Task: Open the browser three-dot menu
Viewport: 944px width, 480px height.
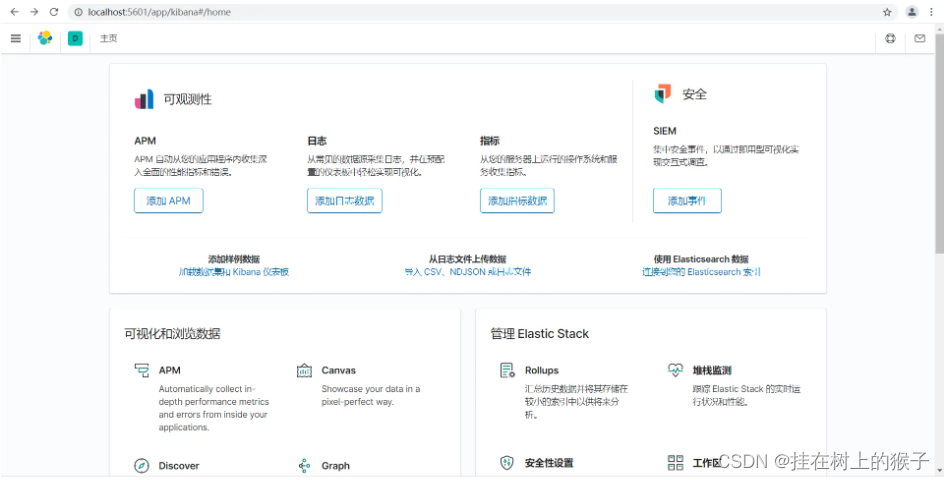Action: [x=931, y=12]
